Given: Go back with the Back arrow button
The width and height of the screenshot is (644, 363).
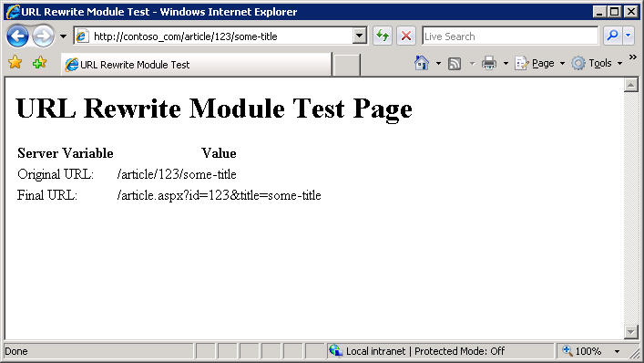Looking at the screenshot, I should pyautogui.click(x=17, y=36).
